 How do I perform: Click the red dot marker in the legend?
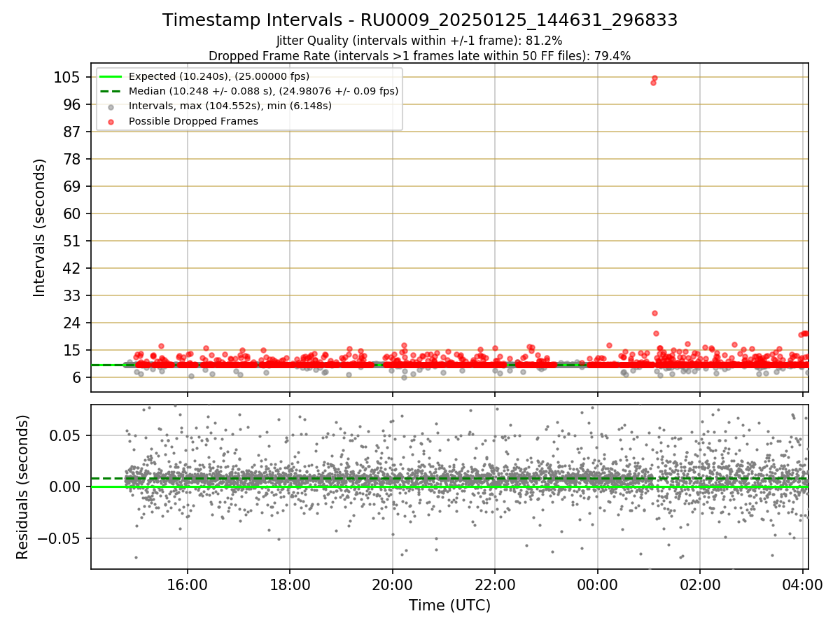coord(111,121)
